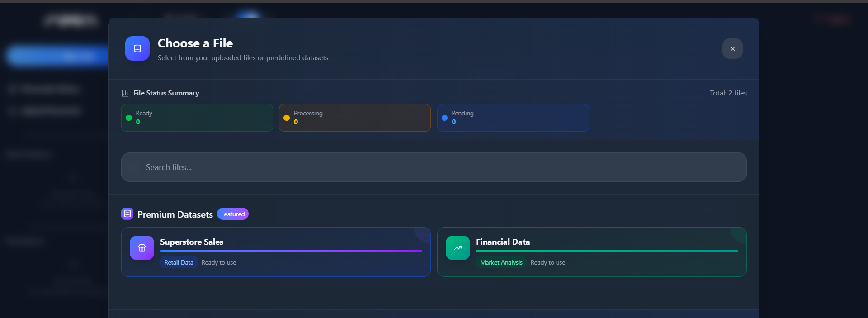Close the Choose a File dialog
The width and height of the screenshot is (868, 318).
coord(732,49)
